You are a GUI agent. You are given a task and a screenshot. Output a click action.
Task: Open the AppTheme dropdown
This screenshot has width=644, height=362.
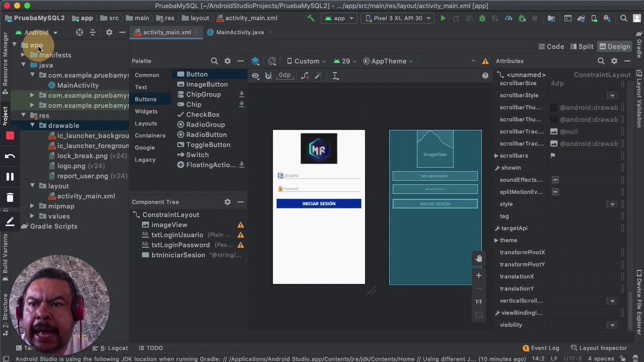pos(388,61)
